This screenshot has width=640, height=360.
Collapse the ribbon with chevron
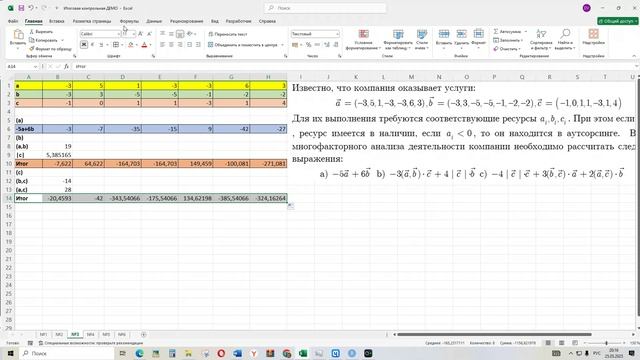pos(634,56)
